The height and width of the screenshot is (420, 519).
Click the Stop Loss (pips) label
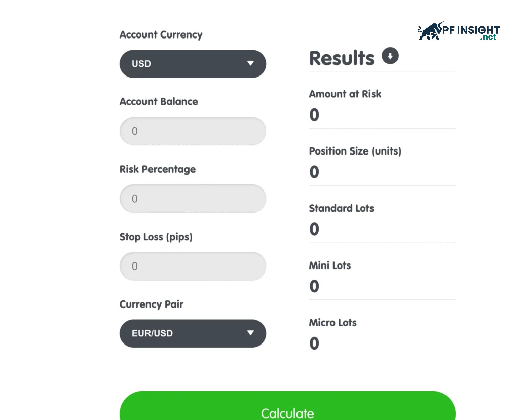pyautogui.click(x=156, y=237)
